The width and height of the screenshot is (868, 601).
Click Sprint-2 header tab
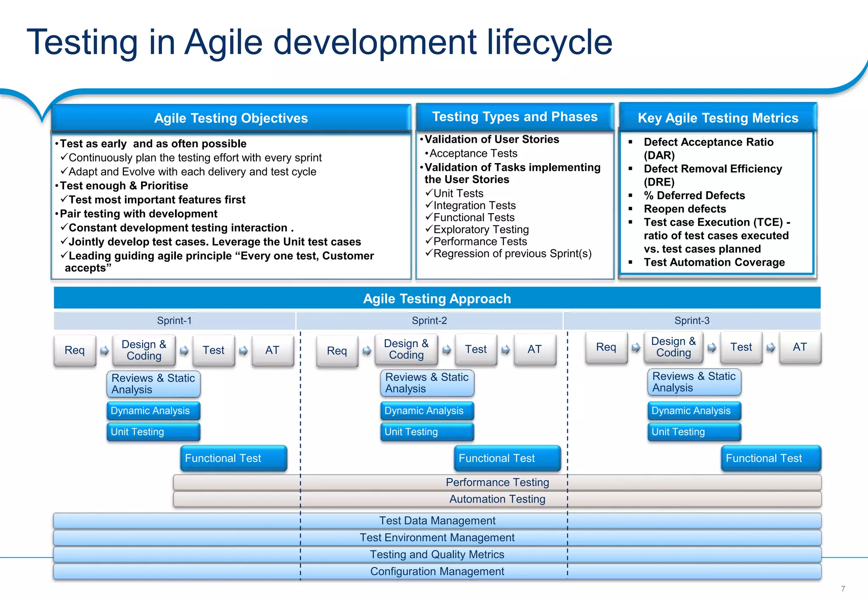429,321
